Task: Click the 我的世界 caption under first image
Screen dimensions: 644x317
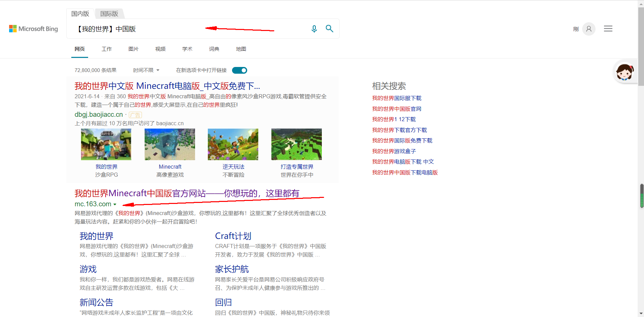Action: click(x=107, y=167)
